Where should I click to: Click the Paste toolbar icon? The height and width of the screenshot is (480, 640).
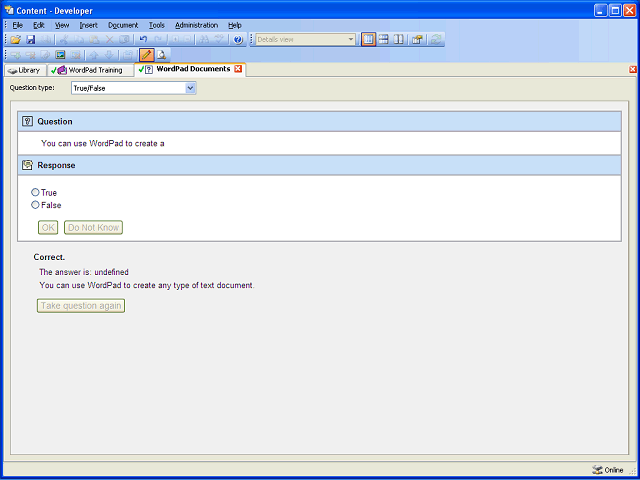[94, 40]
